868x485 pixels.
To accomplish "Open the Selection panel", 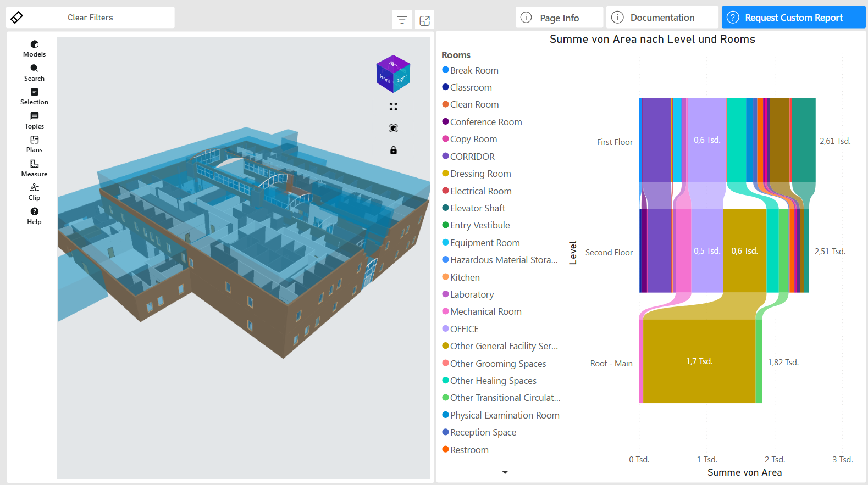I will [34, 97].
